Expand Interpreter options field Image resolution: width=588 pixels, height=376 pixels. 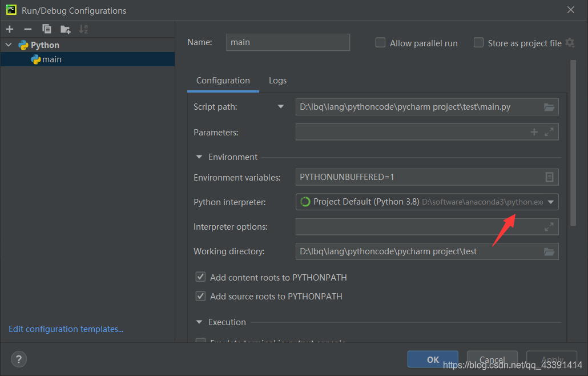click(x=549, y=227)
